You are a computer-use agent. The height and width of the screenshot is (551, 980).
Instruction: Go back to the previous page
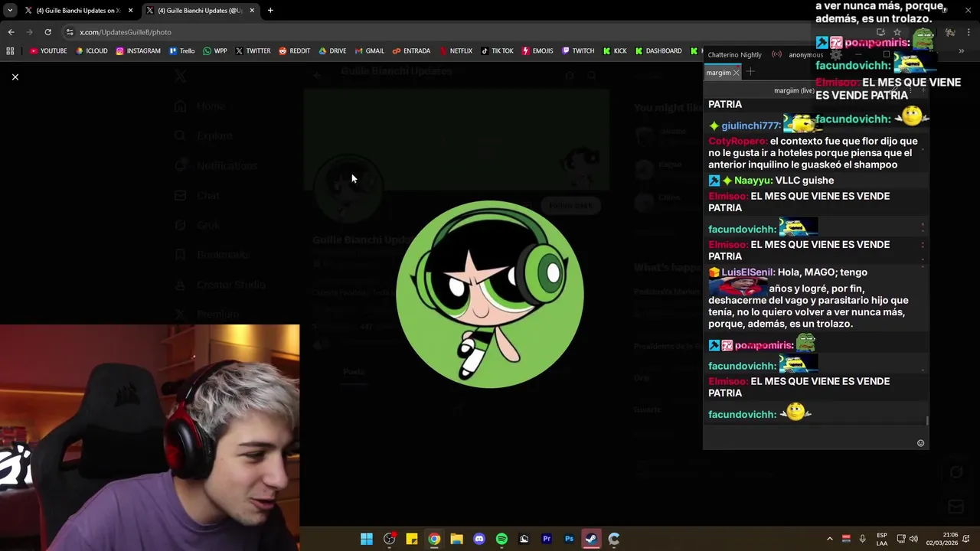pos(11,32)
